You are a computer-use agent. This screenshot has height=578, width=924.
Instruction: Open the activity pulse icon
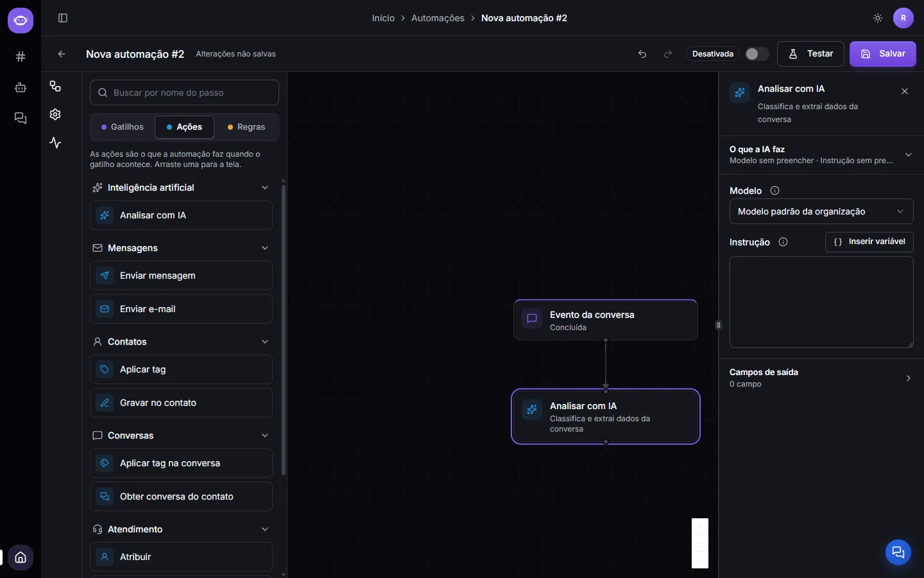point(55,143)
